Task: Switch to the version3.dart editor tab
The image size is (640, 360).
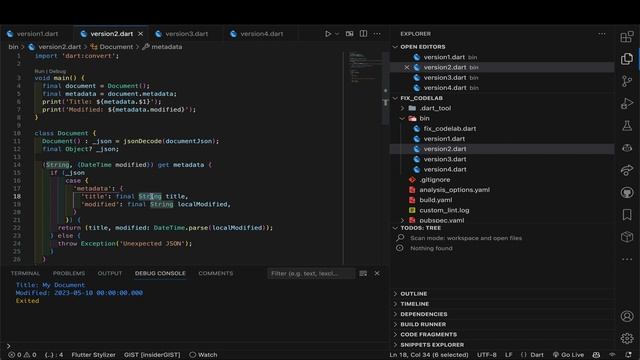Action: click(186, 34)
